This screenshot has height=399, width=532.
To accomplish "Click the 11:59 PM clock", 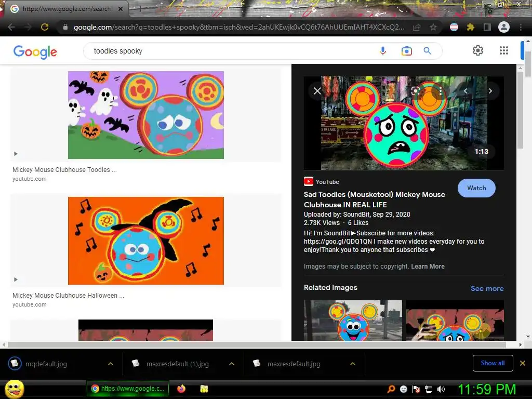I will pos(487,389).
